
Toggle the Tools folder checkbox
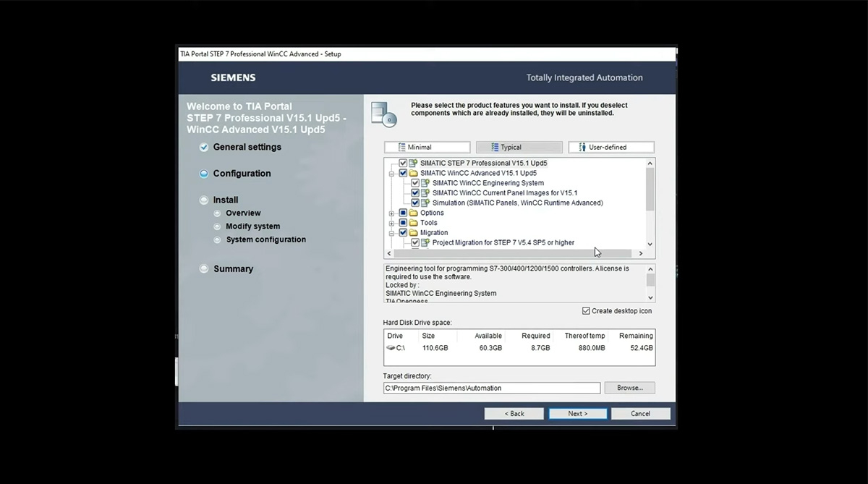click(x=403, y=223)
